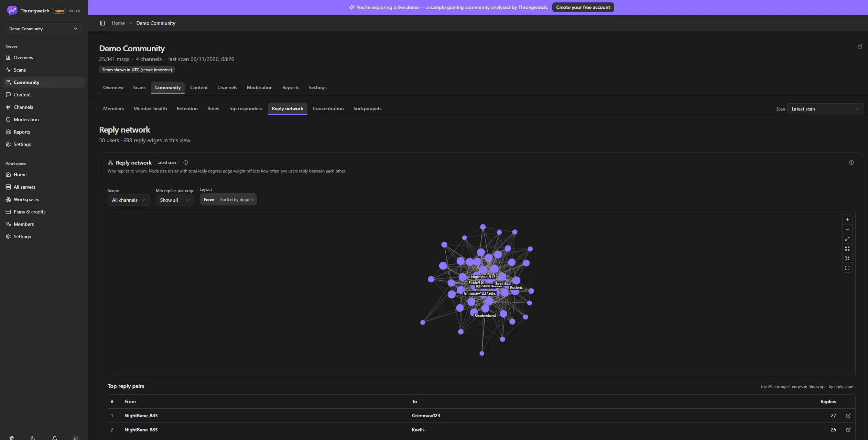Switch to the Overview tab
Screen dimensions: 868x440
(113, 87)
